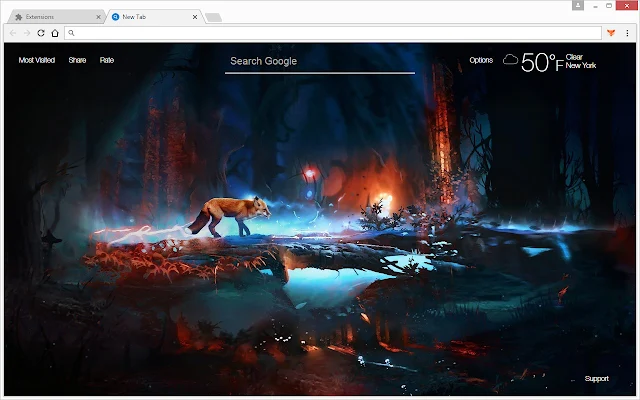Click the Clear weather condition text
The image size is (640, 400).
click(574, 57)
